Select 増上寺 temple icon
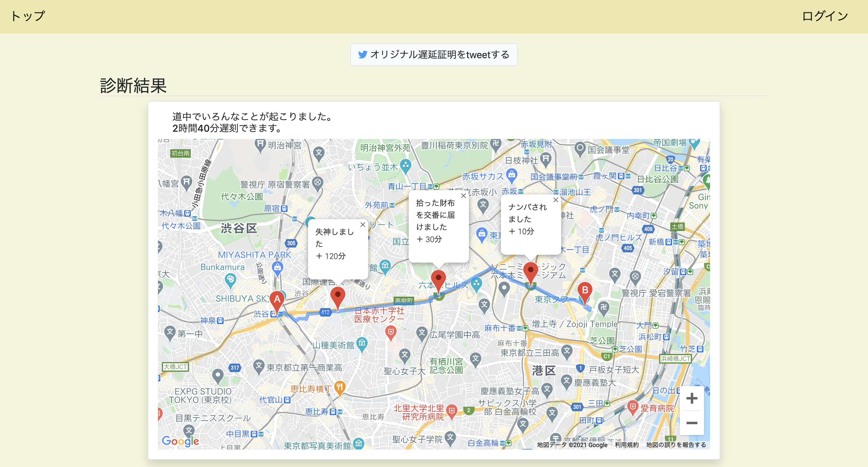Viewport: 868px width, 467px height. pos(603,308)
